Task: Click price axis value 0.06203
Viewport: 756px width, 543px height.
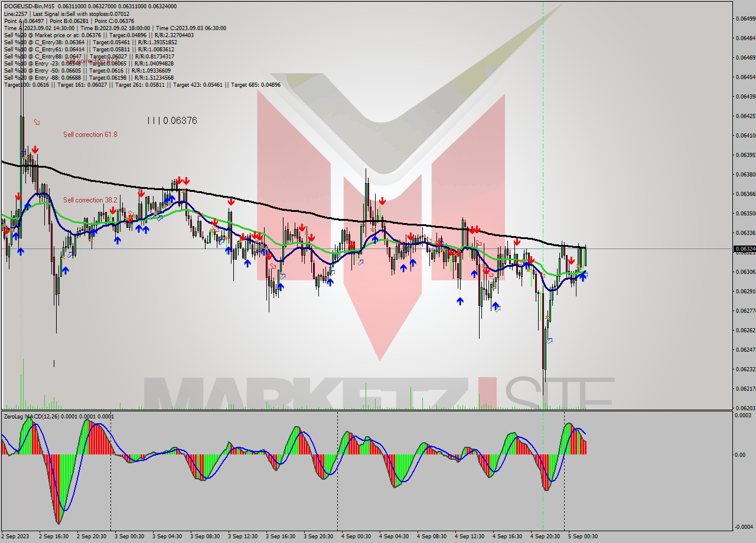Action: pyautogui.click(x=745, y=408)
